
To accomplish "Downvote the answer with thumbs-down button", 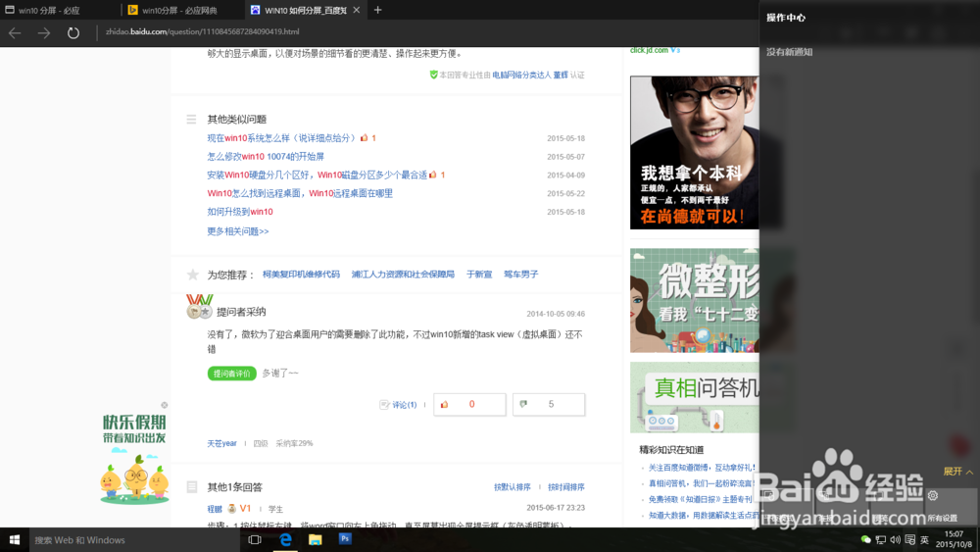I will point(549,405).
